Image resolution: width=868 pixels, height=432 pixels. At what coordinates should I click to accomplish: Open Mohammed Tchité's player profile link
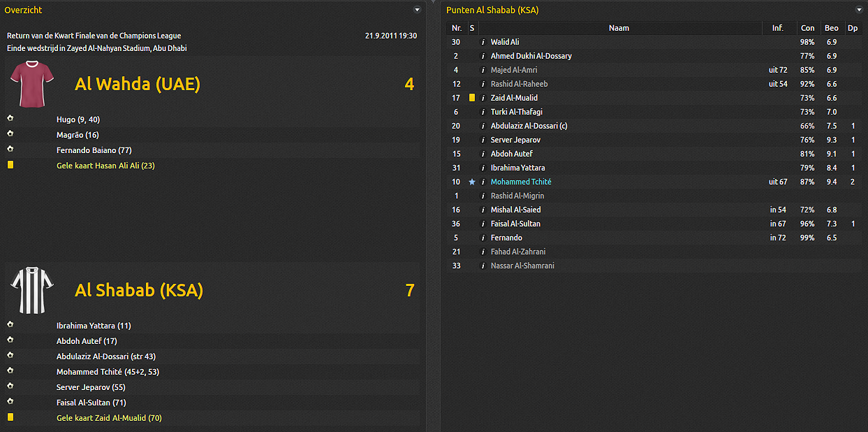[521, 182]
